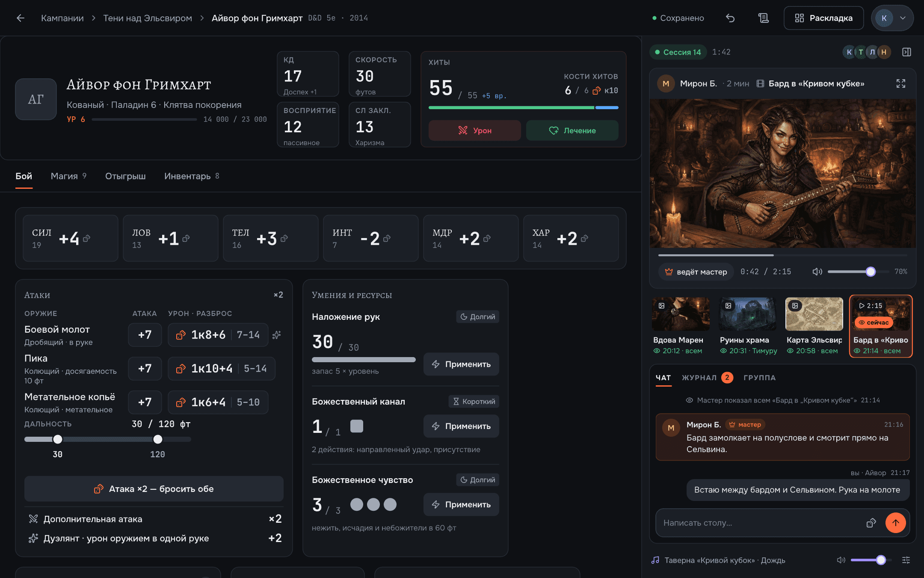Viewport: 924px width, 578px height.
Task: Toggle the Божественный канал charge square
Action: click(357, 426)
